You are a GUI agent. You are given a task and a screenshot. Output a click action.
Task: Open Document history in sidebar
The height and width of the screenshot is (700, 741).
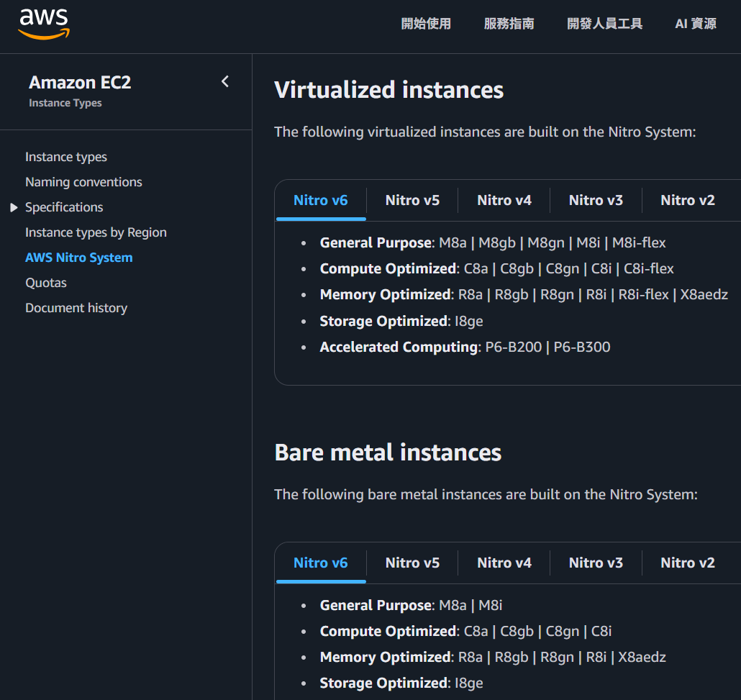[76, 308]
